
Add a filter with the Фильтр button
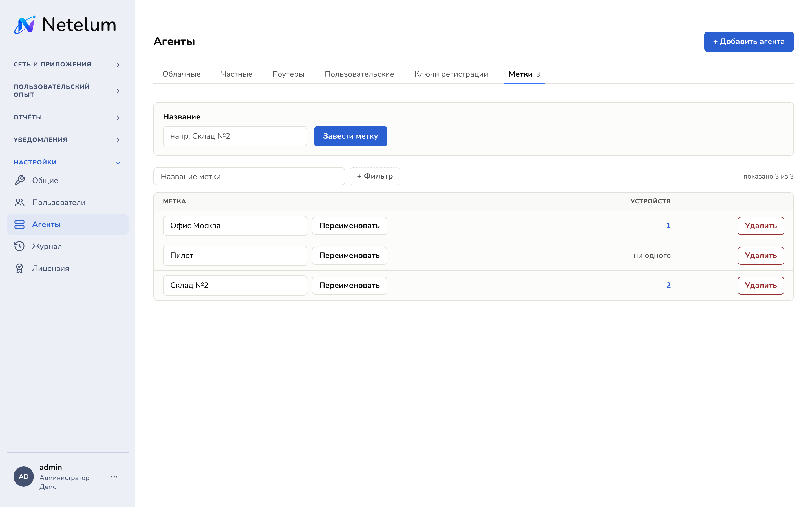[x=375, y=176]
